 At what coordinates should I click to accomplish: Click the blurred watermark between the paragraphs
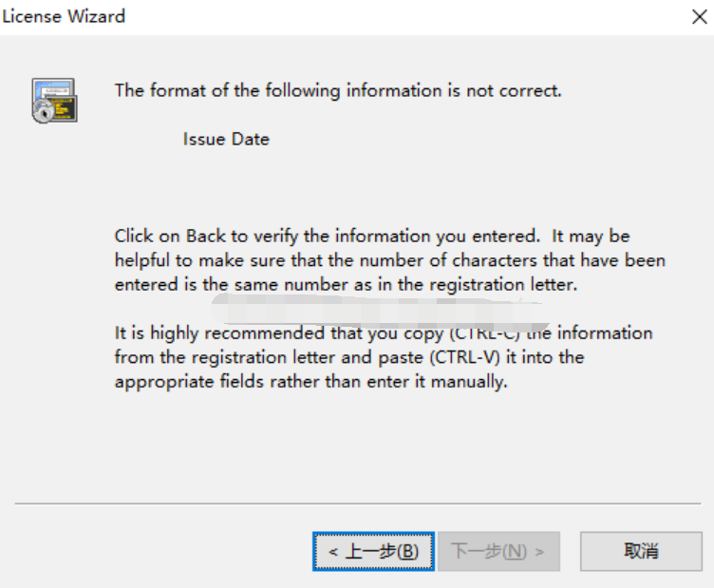[380, 311]
